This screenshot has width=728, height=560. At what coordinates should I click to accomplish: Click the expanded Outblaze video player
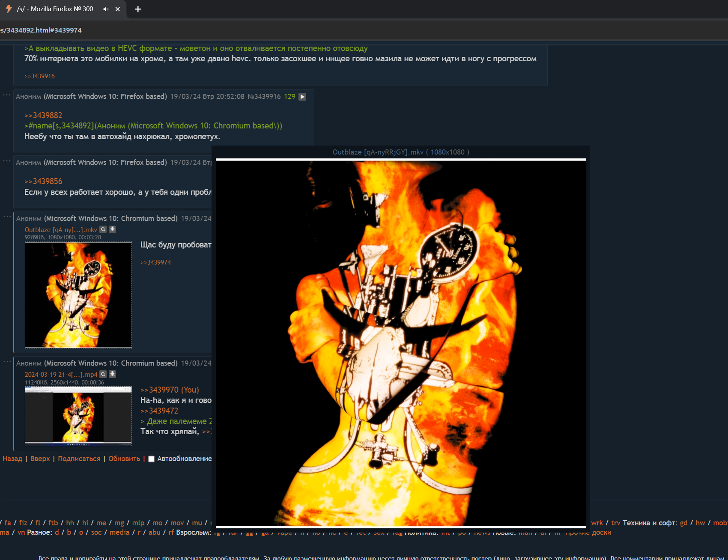(401, 343)
